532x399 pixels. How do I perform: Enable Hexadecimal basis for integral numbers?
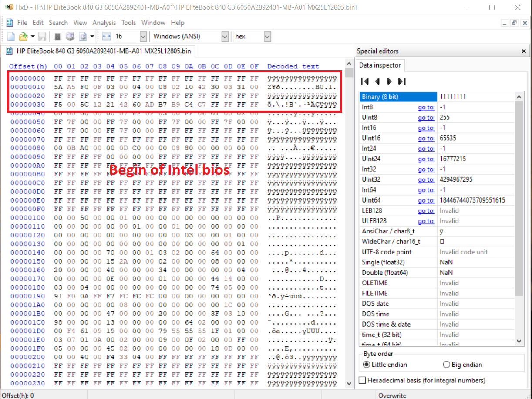(x=362, y=380)
